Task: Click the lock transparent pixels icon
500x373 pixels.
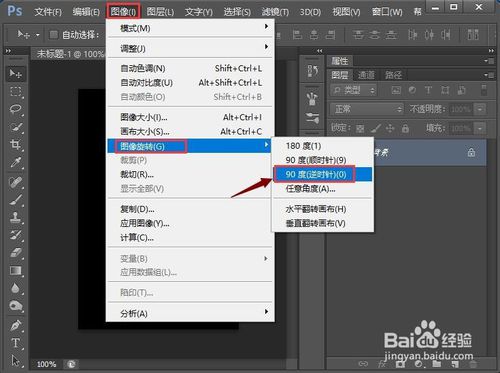Action: pyautogui.click(x=360, y=129)
